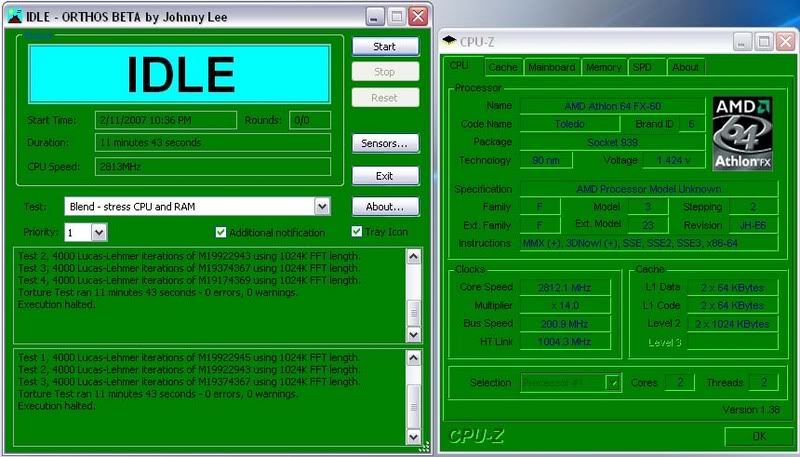Switch to the Mainboard tab in CPU-Z
The image size is (800, 457).
pyautogui.click(x=552, y=67)
